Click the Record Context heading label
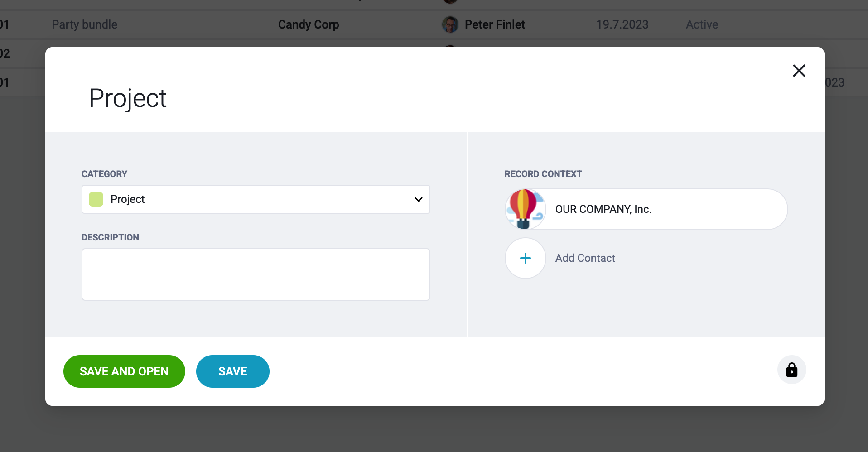Screen dimensions: 868x452 click(x=543, y=174)
